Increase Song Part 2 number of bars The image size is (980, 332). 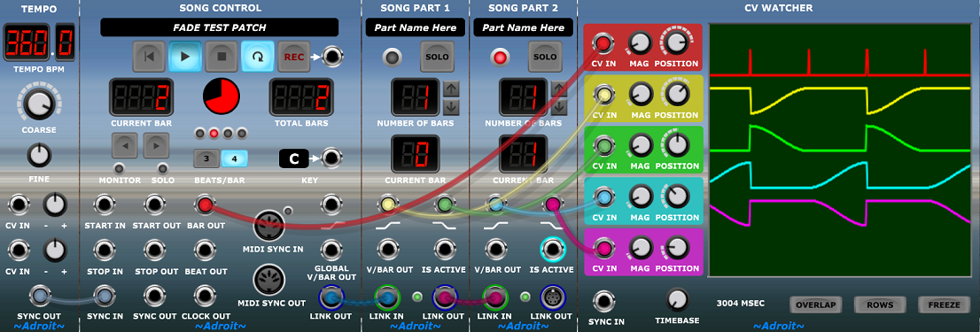[x=559, y=89]
